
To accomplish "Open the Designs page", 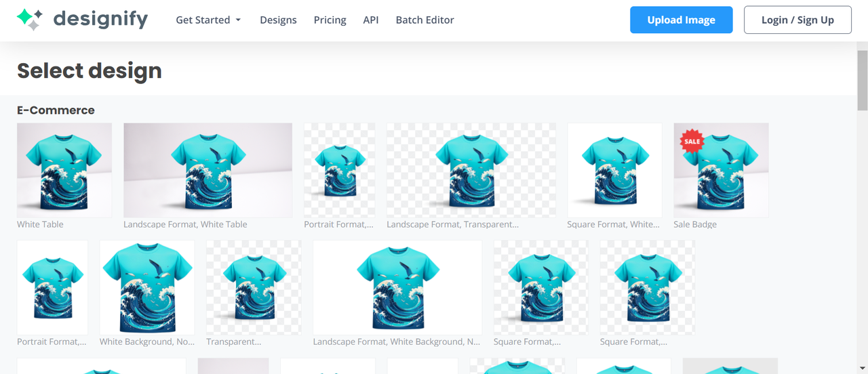I will 278,20.
